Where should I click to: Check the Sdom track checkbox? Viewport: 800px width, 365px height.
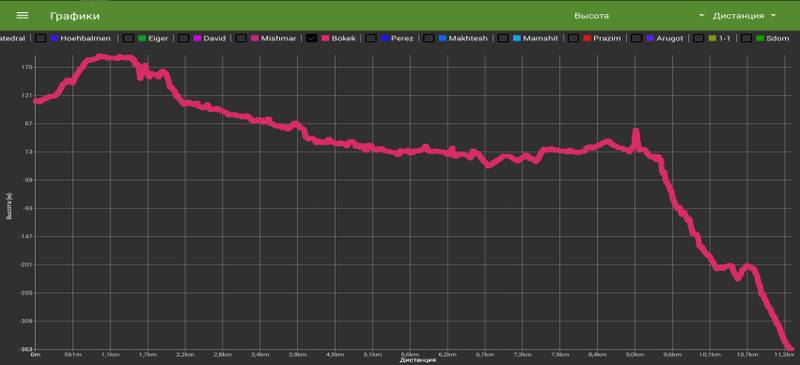click(x=747, y=38)
